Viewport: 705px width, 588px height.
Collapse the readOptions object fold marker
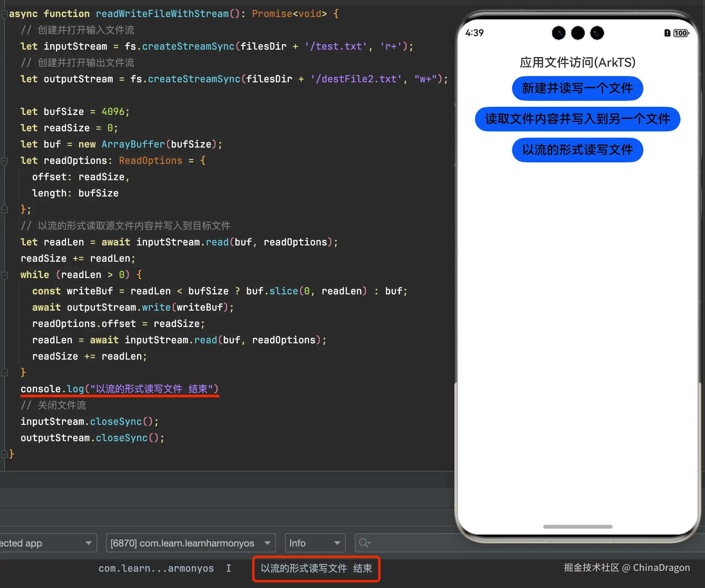click(4, 161)
